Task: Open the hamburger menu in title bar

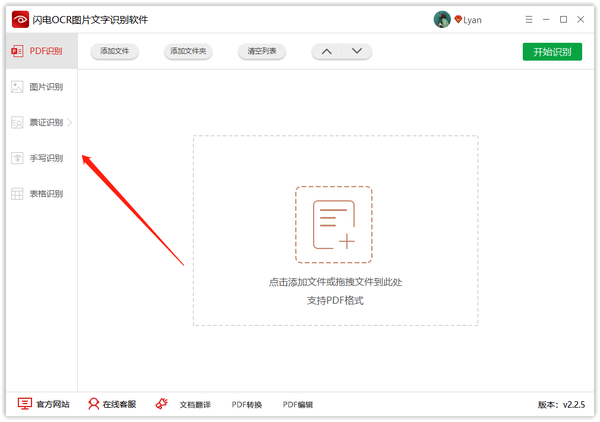Action: pos(529,19)
